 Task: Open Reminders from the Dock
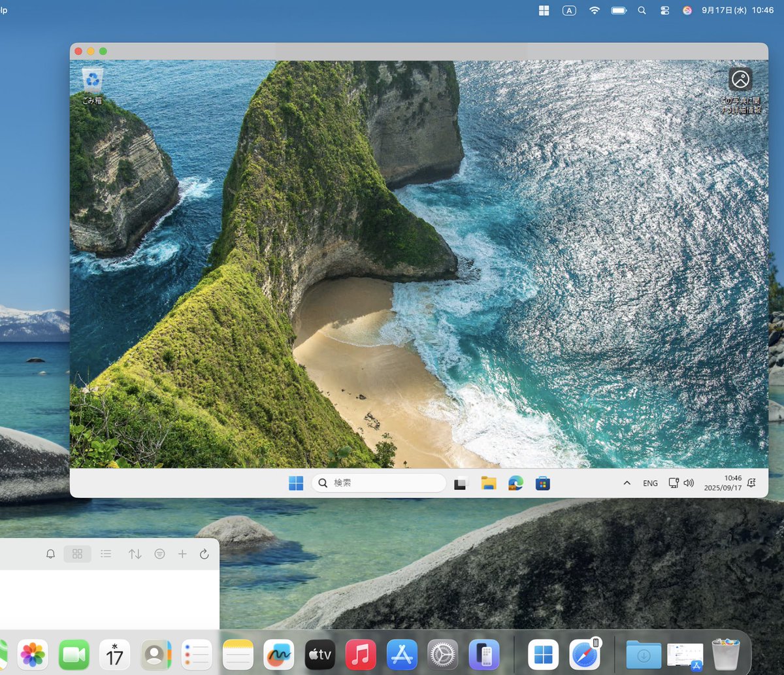click(197, 654)
